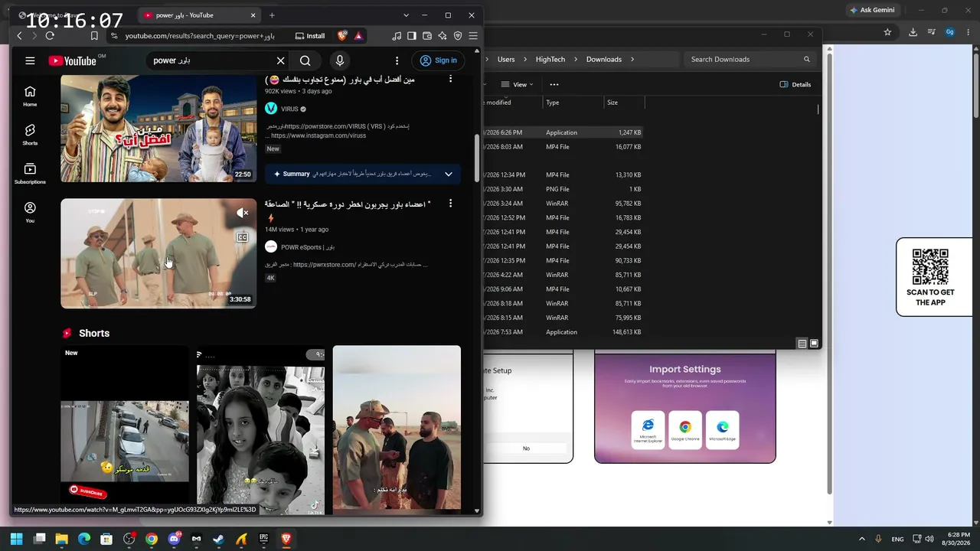The image size is (980, 551).
Task: Click Downloads in File Explorer breadcrumb
Action: pos(604,59)
